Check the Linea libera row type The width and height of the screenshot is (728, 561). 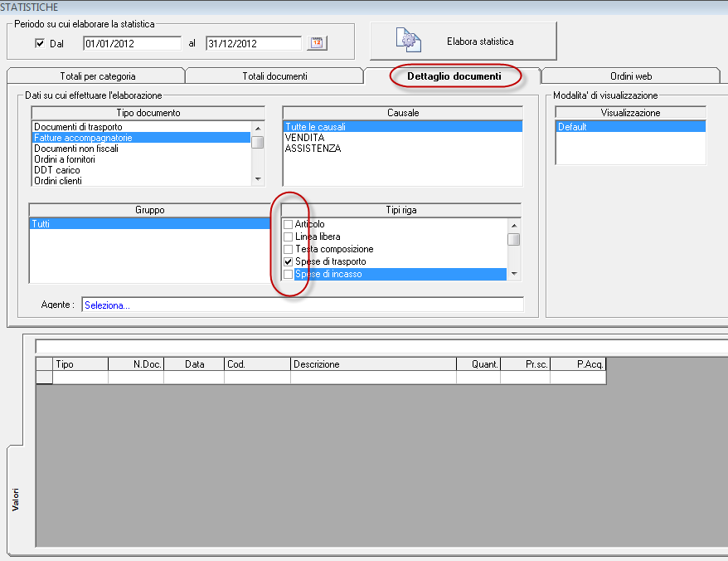(x=288, y=237)
